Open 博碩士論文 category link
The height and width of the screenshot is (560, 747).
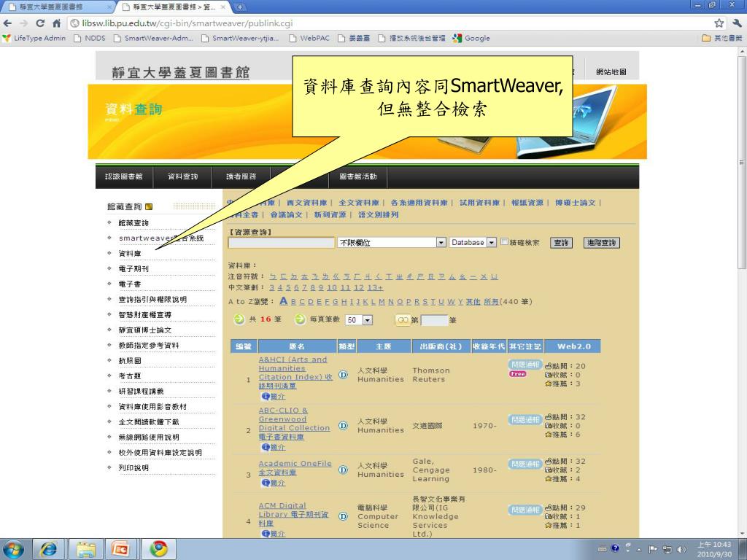click(576, 203)
